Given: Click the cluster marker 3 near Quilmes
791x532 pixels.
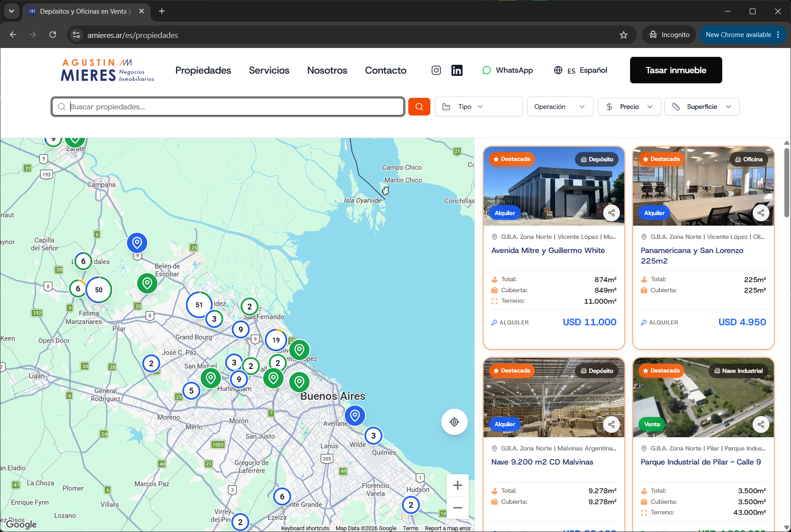Looking at the screenshot, I should click(373, 436).
